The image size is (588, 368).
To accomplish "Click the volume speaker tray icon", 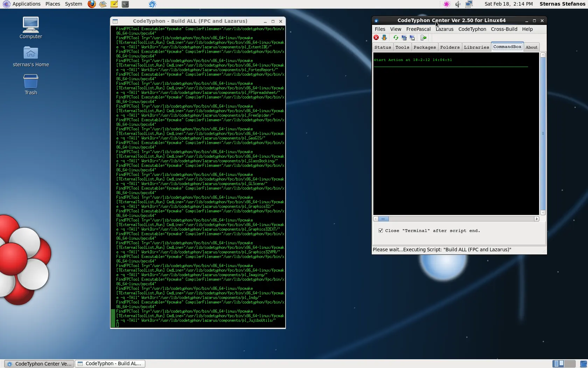I will tap(458, 4).
